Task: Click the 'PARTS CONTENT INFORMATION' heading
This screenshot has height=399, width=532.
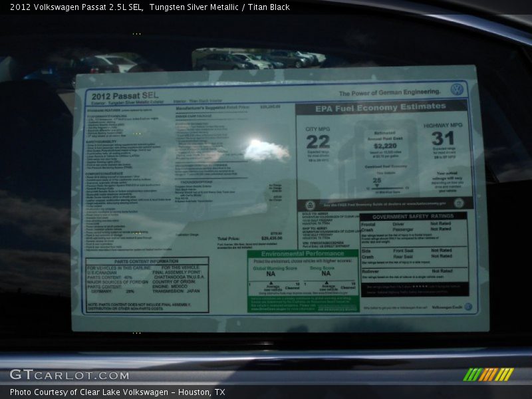Action: tap(146, 261)
